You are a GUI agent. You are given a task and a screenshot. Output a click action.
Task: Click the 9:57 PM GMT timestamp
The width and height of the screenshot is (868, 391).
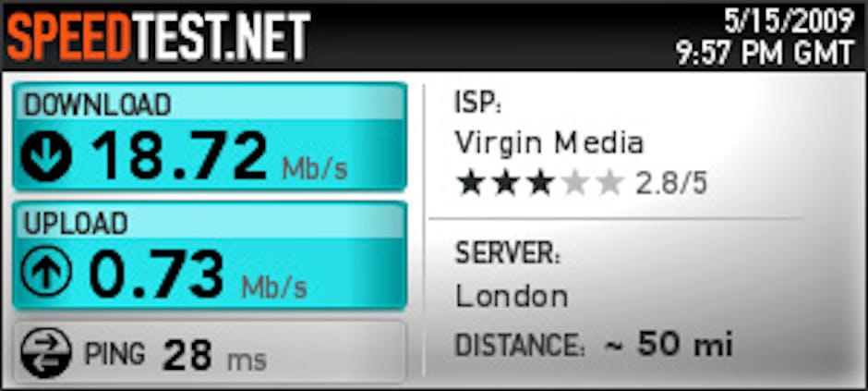(x=765, y=54)
